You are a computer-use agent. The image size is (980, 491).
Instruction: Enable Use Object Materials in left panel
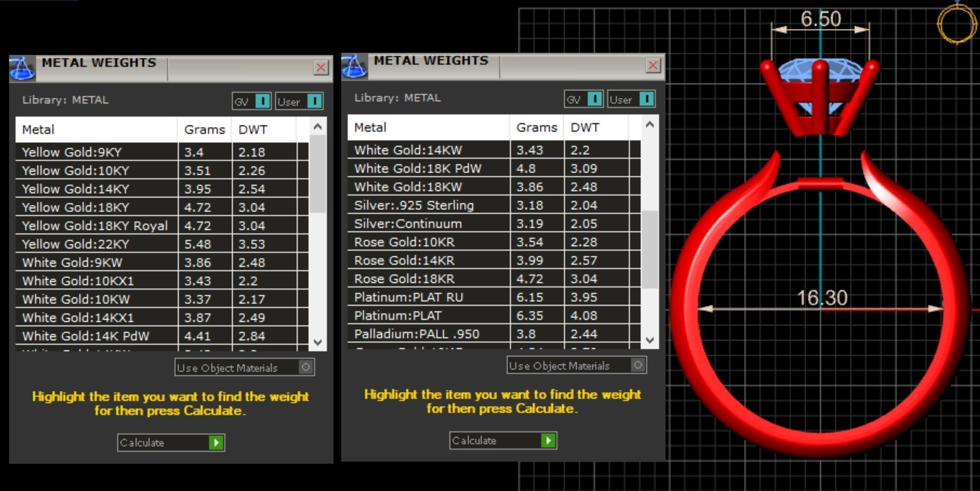tap(306, 367)
